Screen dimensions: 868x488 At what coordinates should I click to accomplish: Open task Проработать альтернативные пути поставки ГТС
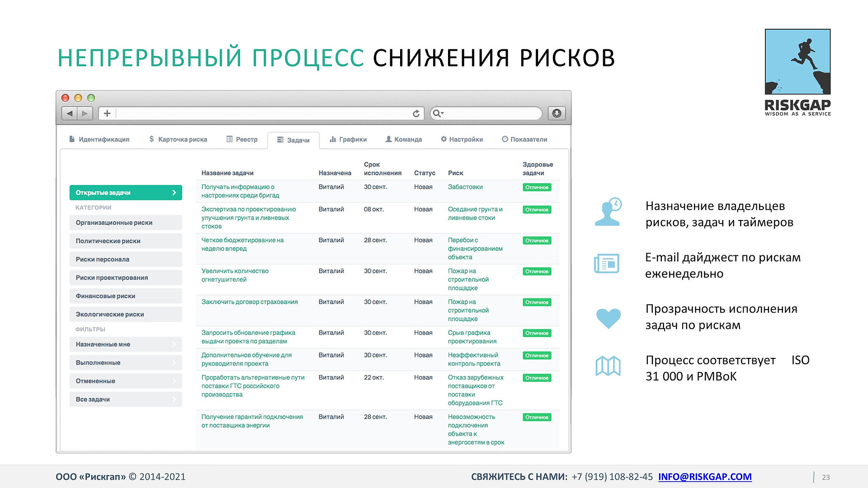[253, 386]
